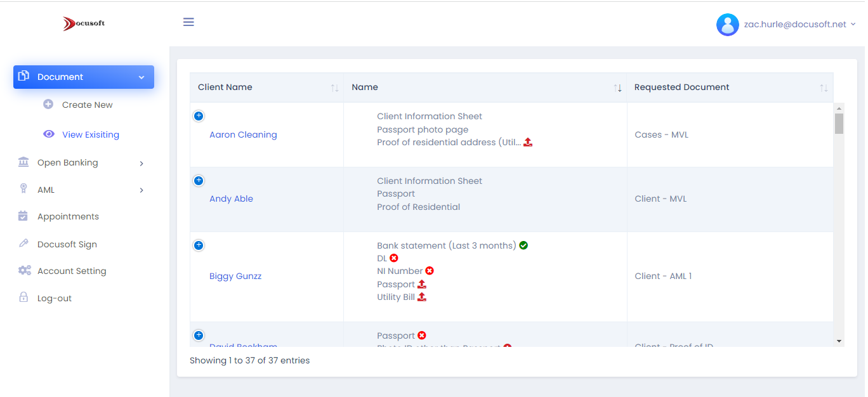The width and height of the screenshot is (868, 397).
Task: Open Account Setting gears icon
Action: [23, 270]
